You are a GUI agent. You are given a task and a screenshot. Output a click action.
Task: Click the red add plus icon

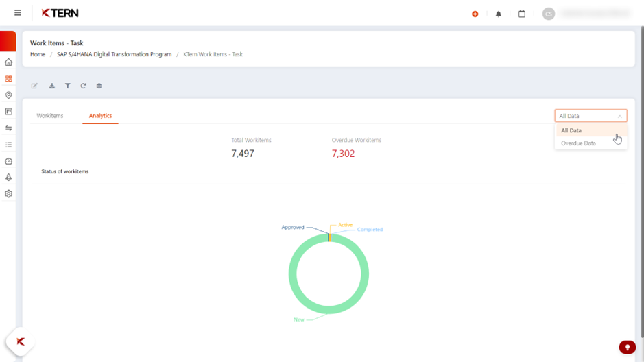pyautogui.click(x=475, y=14)
